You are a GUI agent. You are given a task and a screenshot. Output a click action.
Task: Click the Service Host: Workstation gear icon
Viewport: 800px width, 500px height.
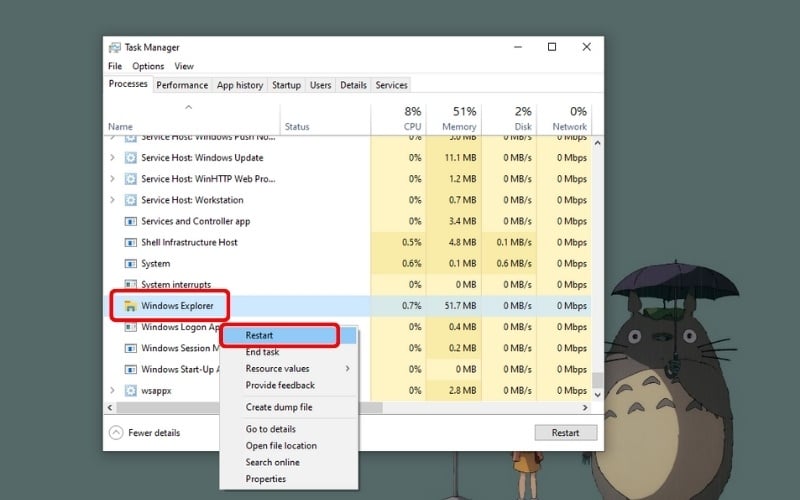131,200
